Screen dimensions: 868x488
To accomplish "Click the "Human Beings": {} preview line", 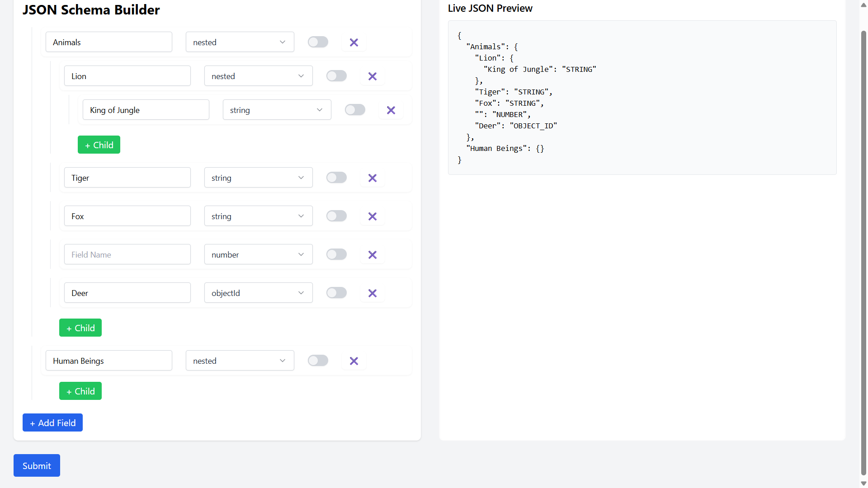I will click(505, 148).
